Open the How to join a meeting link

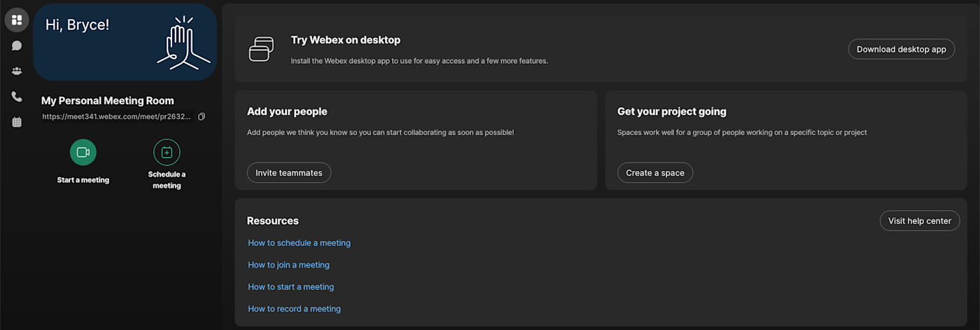click(288, 265)
